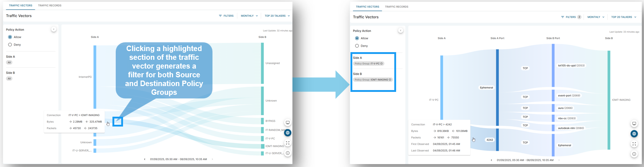
Task: Click the fullscreen expand icon in left screenshot
Action: [288, 143]
